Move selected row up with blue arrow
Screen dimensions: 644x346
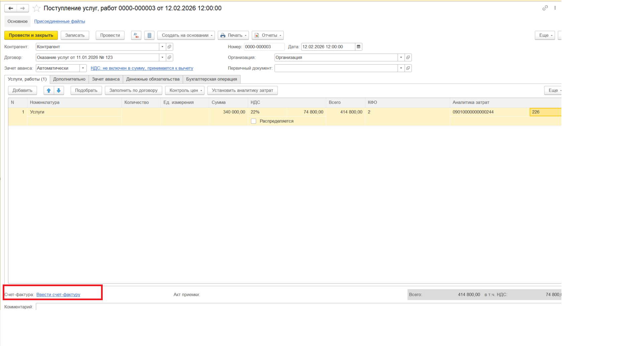coord(49,90)
